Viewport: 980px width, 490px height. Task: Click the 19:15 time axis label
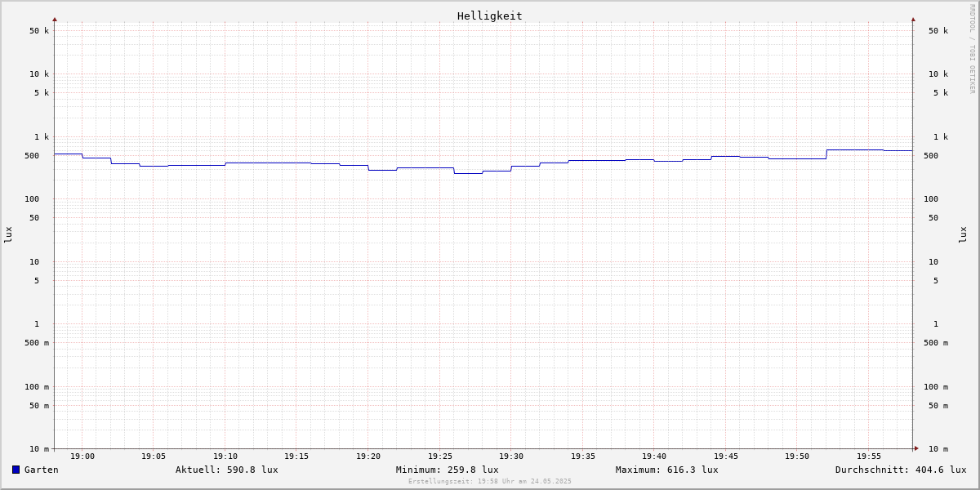[296, 457]
